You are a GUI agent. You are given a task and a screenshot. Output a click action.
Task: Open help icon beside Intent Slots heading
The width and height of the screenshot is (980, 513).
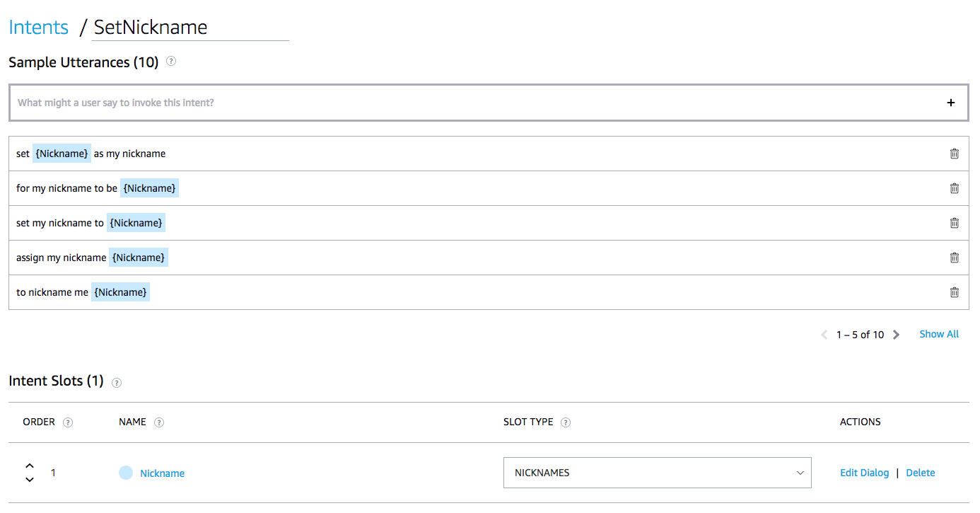(117, 382)
